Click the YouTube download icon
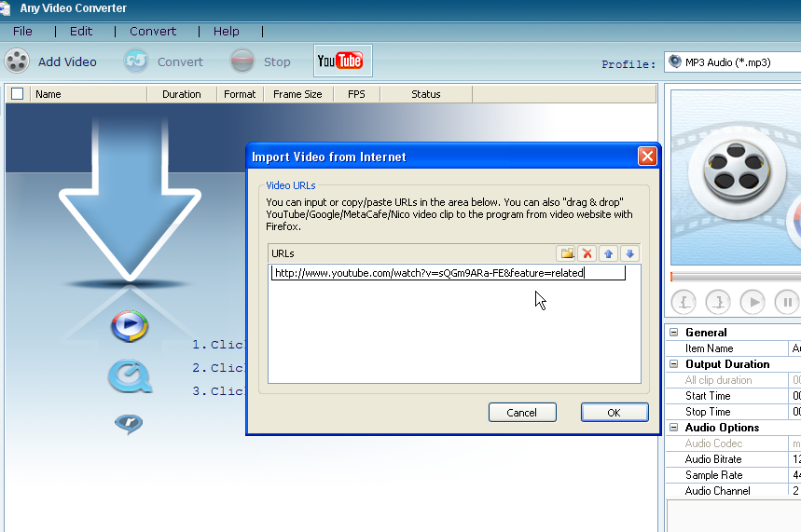This screenshot has height=532, width=801. [341, 61]
